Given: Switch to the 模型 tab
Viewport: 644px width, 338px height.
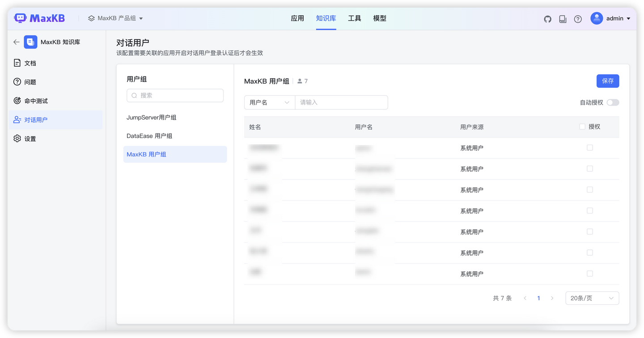Looking at the screenshot, I should pos(380,18).
